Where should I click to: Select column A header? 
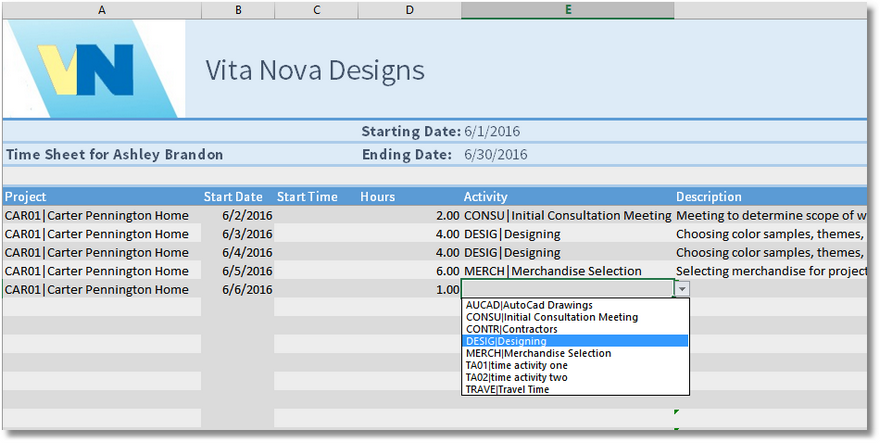[x=102, y=10]
